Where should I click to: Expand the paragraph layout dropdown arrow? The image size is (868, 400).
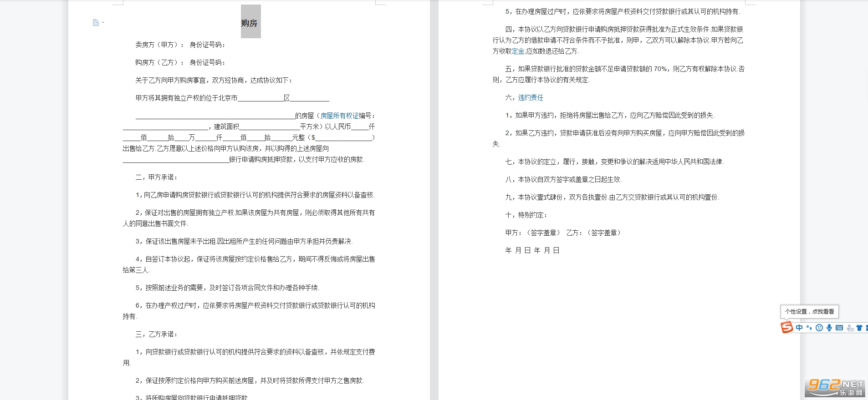pyautogui.click(x=103, y=23)
